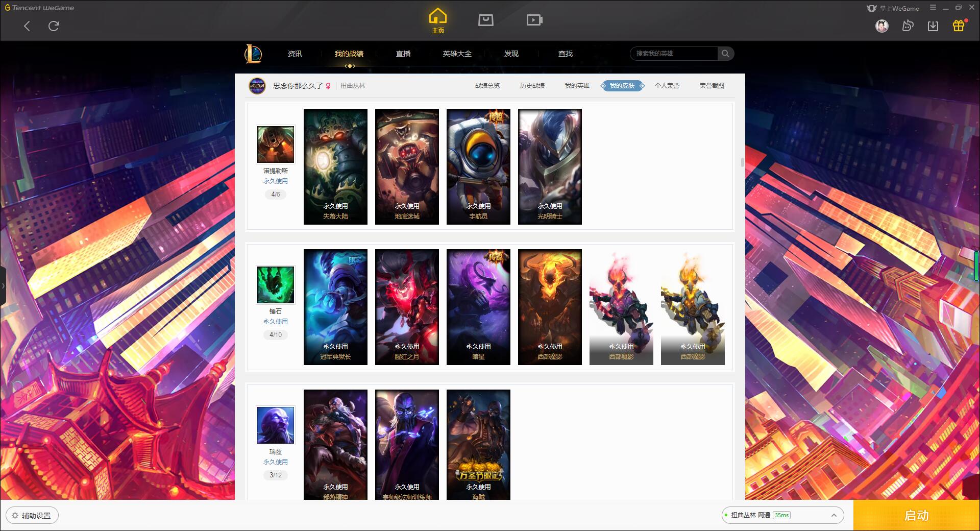Open the 海贼 Halloween skin card
The height and width of the screenshot is (531, 980).
pos(478,445)
